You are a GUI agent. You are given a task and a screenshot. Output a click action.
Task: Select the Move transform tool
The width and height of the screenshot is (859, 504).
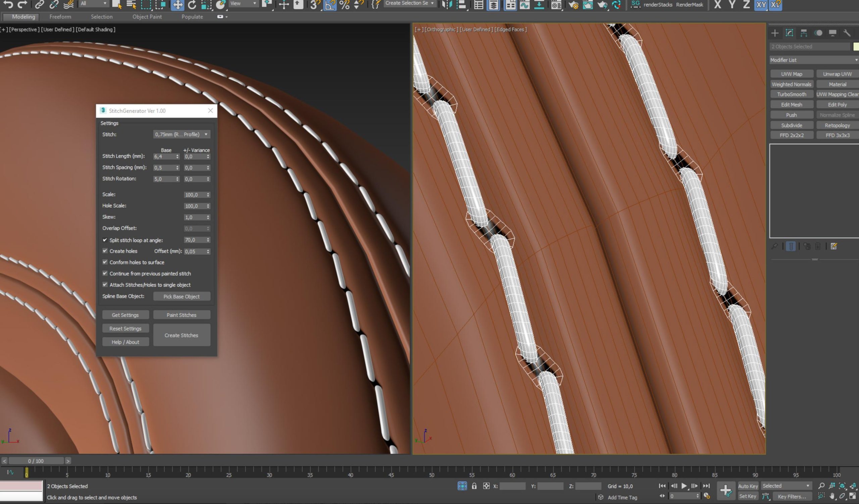pos(177,4)
